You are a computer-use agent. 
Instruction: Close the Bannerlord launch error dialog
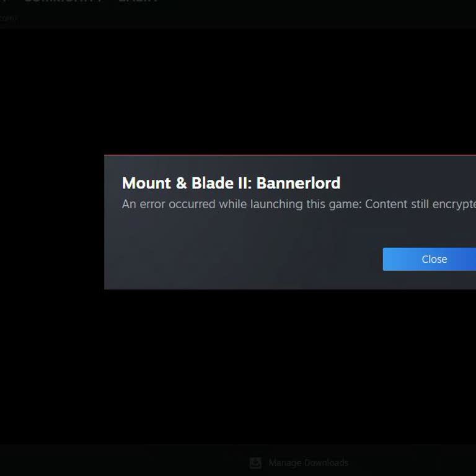tap(430, 259)
